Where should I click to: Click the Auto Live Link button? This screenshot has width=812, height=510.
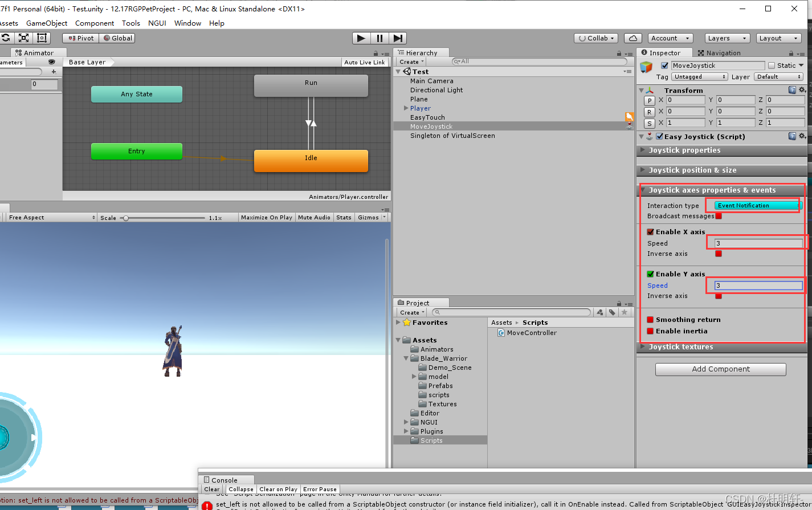click(365, 62)
